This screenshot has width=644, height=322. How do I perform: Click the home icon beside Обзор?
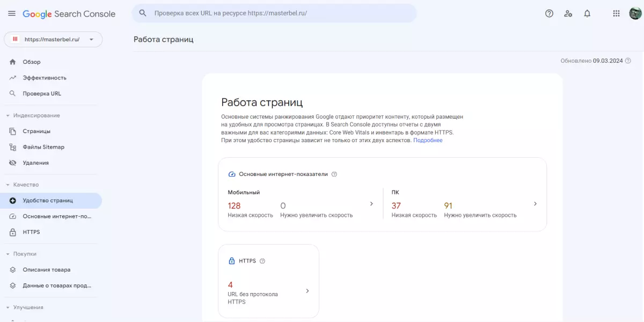coord(13,62)
